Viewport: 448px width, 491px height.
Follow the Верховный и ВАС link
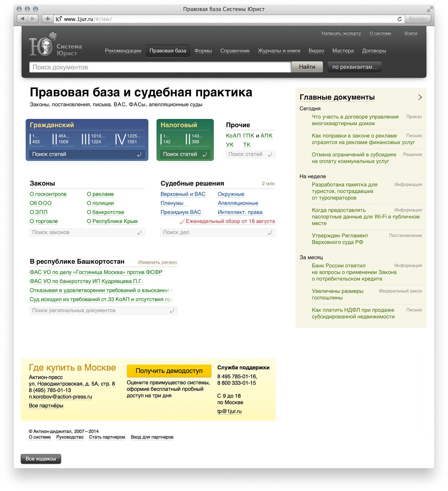point(183,194)
